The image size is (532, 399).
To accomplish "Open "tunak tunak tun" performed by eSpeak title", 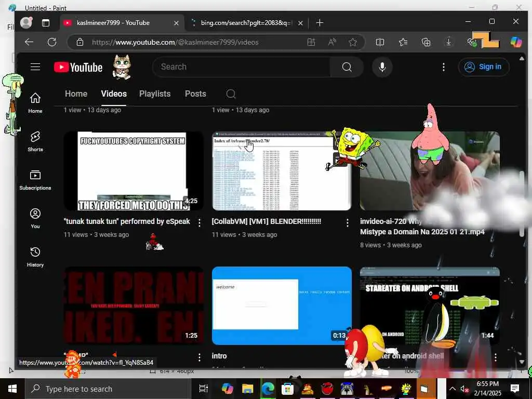I will [127, 221].
